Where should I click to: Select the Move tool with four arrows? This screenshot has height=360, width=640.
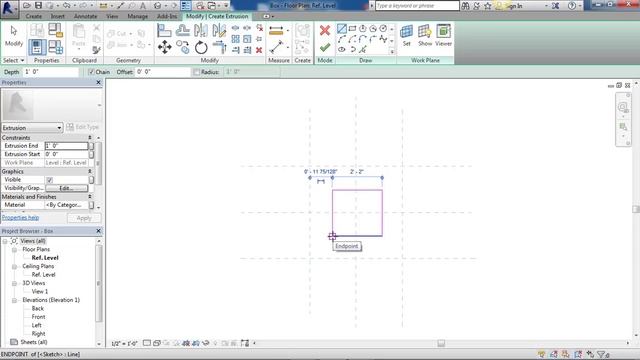(164, 47)
